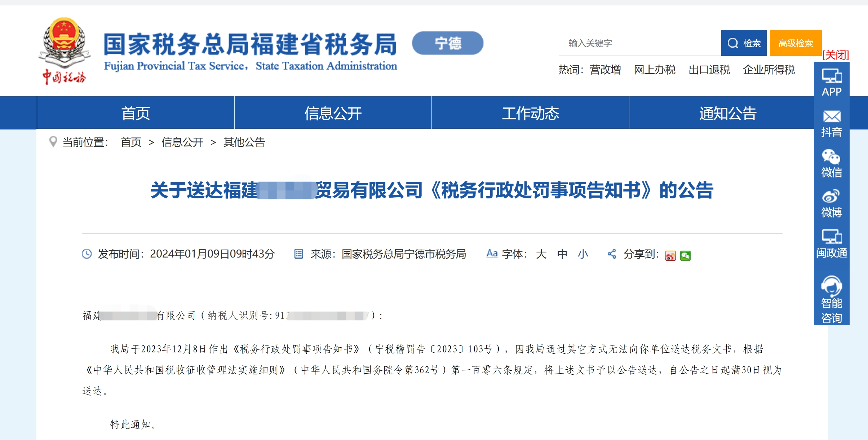Screen dimensions: 868x440
Task: Open the APP icon in sidebar
Action: (x=832, y=76)
